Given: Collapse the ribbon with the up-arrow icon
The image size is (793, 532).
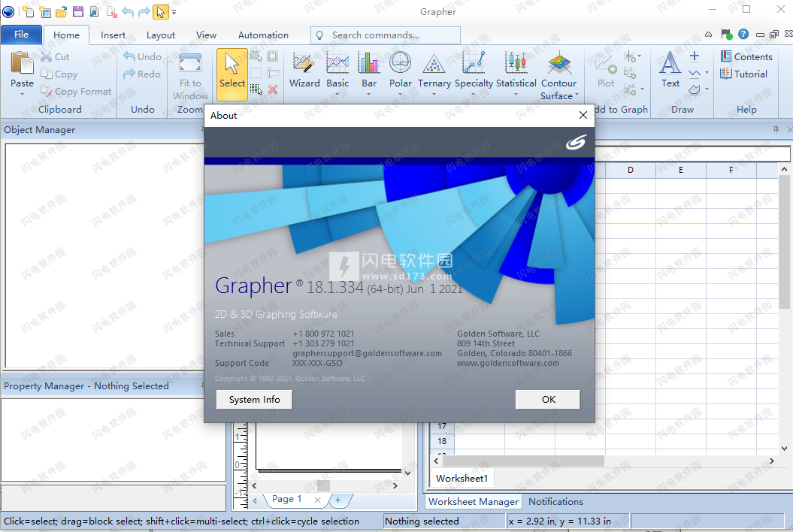Looking at the screenshot, I should [x=709, y=35].
